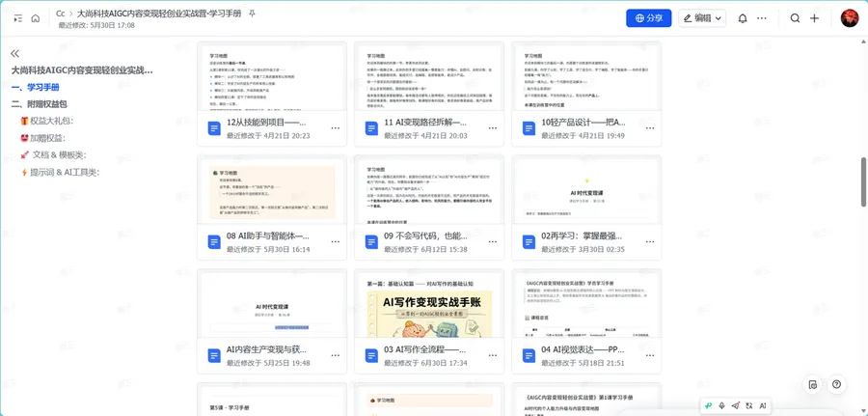868x416 pixels.
Task: Open more options for AI内容生产变现与获 card
Action: [336, 355]
